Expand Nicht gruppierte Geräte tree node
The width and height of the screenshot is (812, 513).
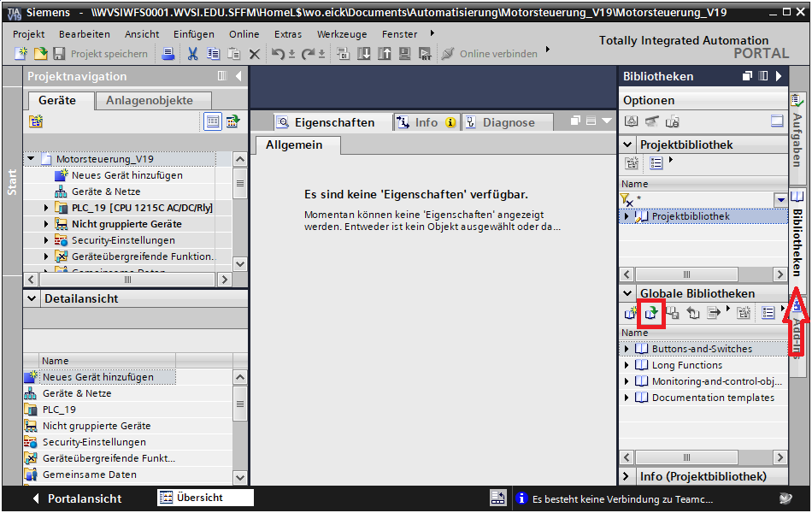pyautogui.click(x=45, y=224)
